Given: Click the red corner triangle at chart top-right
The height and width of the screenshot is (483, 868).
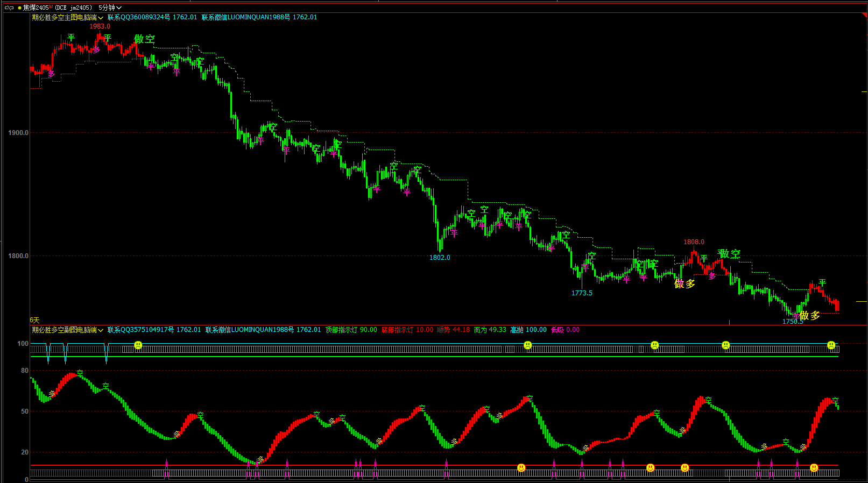Looking at the screenshot, I should click(864, 16).
